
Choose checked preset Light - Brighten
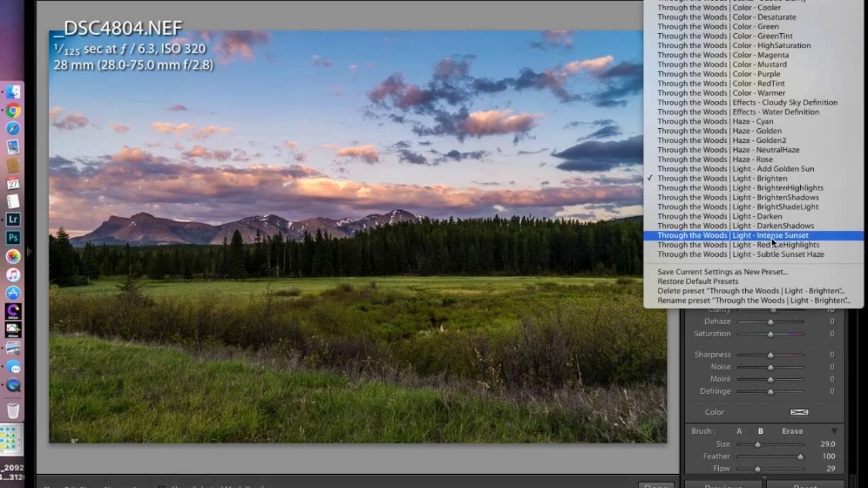tap(753, 178)
